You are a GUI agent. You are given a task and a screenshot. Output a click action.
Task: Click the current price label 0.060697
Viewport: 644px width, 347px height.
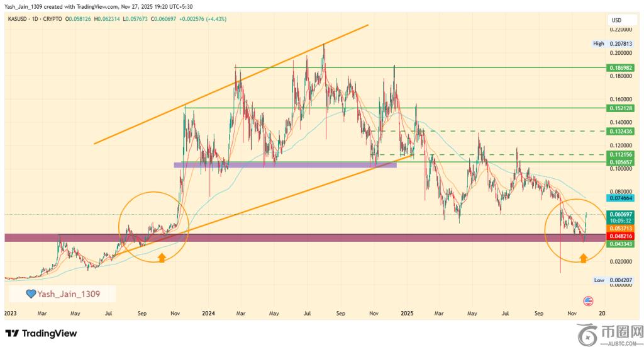(619, 215)
